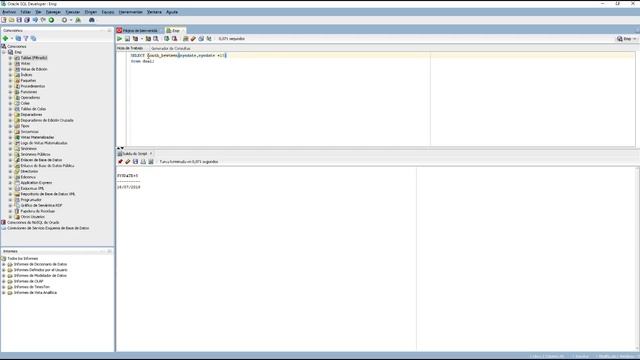Viewport: 640px width, 360px height.
Task: Click the filter funnel icon in Conexiones panel
Action: [x=26, y=38]
